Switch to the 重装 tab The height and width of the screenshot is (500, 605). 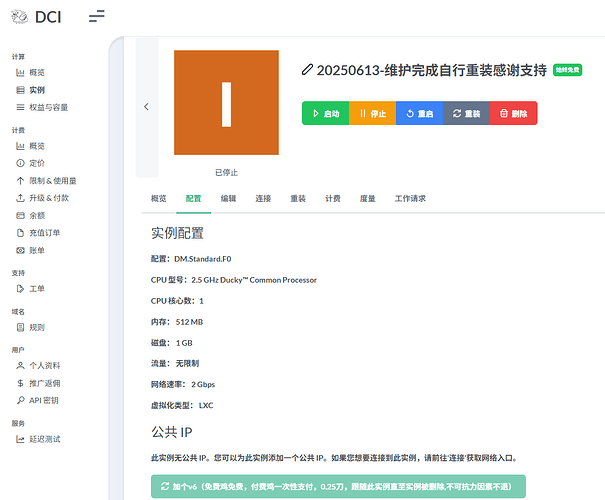click(x=298, y=198)
